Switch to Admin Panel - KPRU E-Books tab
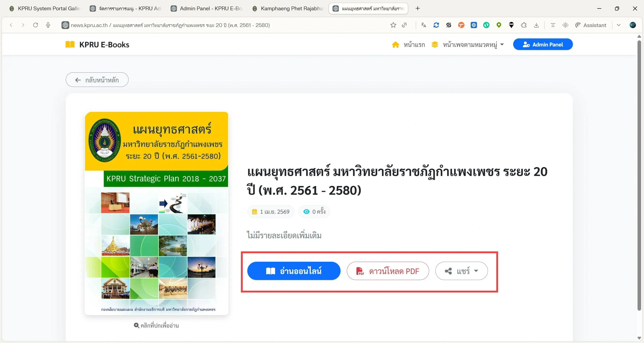 [207, 8]
